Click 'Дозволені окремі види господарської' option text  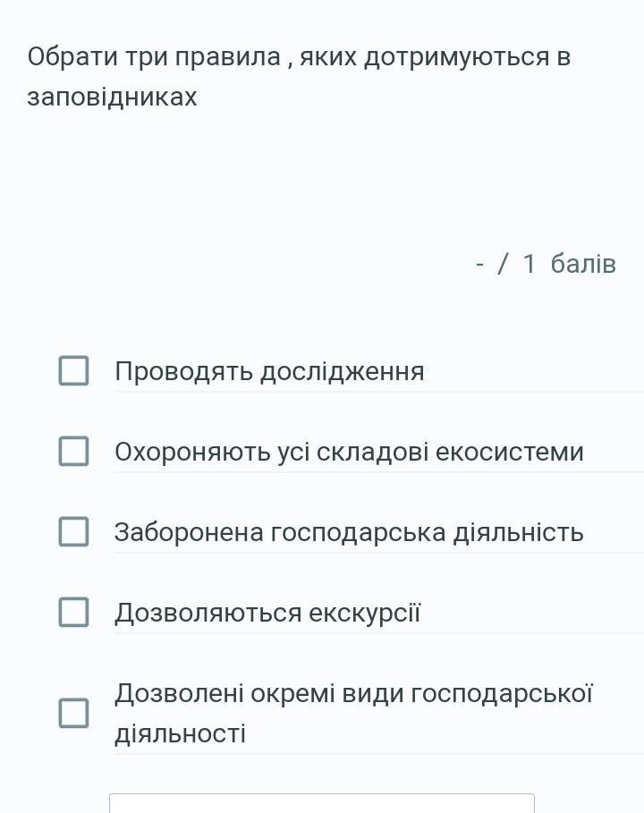pos(353,693)
